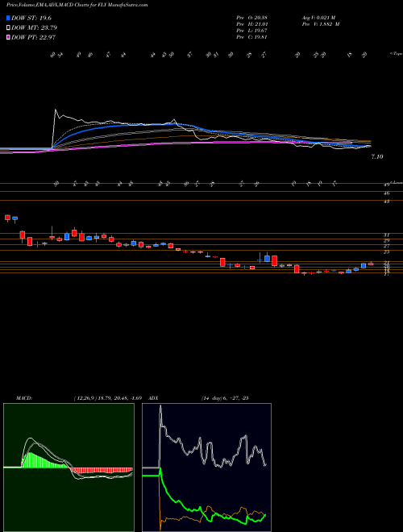
Task: Open the green MACD histogram chart panel
Action: tap(69, 468)
